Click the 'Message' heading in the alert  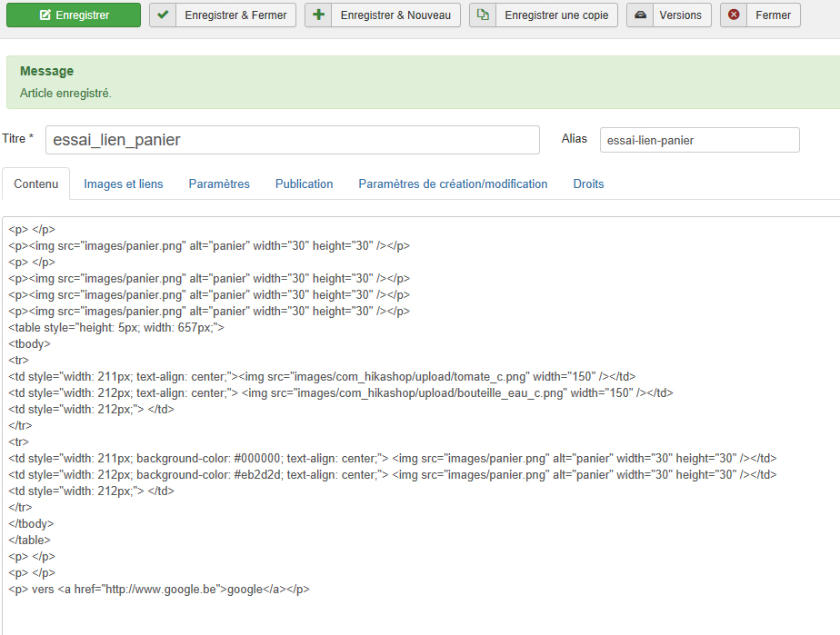46,71
